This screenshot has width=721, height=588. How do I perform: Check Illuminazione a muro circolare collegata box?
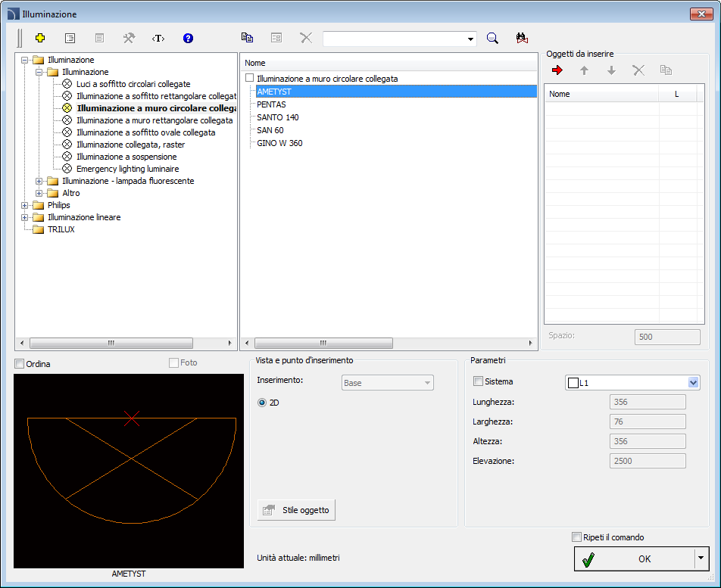click(x=250, y=78)
